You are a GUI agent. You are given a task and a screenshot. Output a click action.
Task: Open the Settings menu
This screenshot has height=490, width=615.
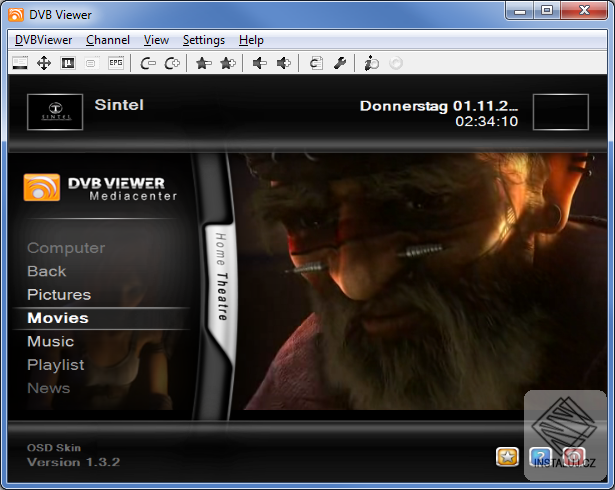(x=204, y=40)
